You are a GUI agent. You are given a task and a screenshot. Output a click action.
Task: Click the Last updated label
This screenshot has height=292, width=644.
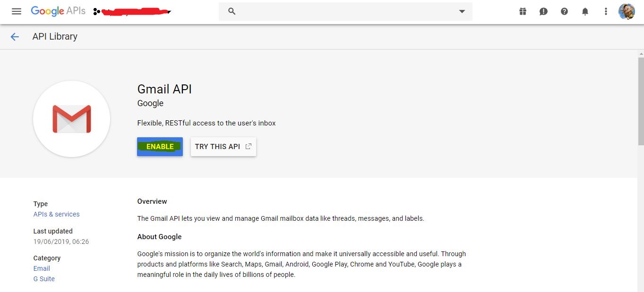[x=53, y=231]
